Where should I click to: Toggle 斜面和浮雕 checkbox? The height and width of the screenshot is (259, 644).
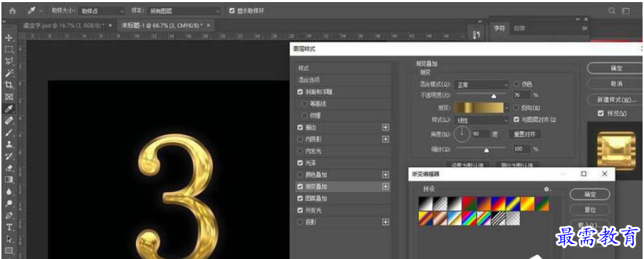tap(300, 92)
